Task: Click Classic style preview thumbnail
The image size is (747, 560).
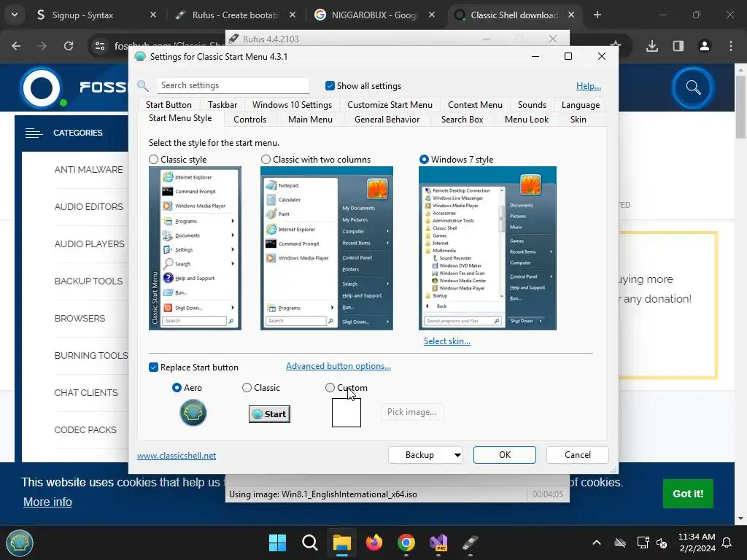Action: pyautogui.click(x=195, y=248)
